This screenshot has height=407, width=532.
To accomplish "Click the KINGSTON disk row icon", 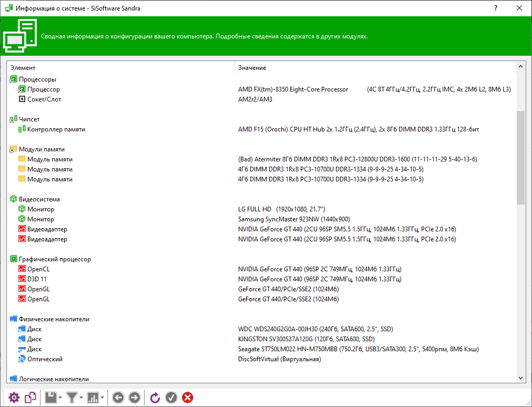I will pos(22,339).
